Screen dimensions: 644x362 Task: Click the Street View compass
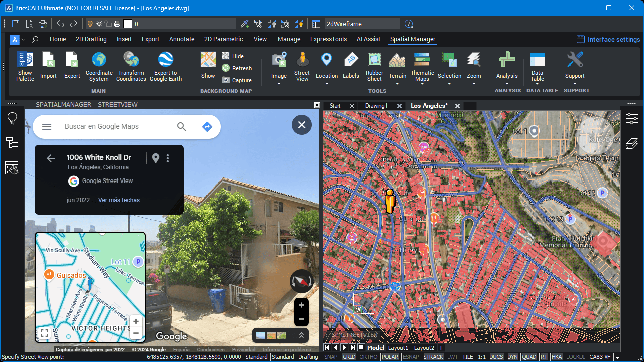301,282
